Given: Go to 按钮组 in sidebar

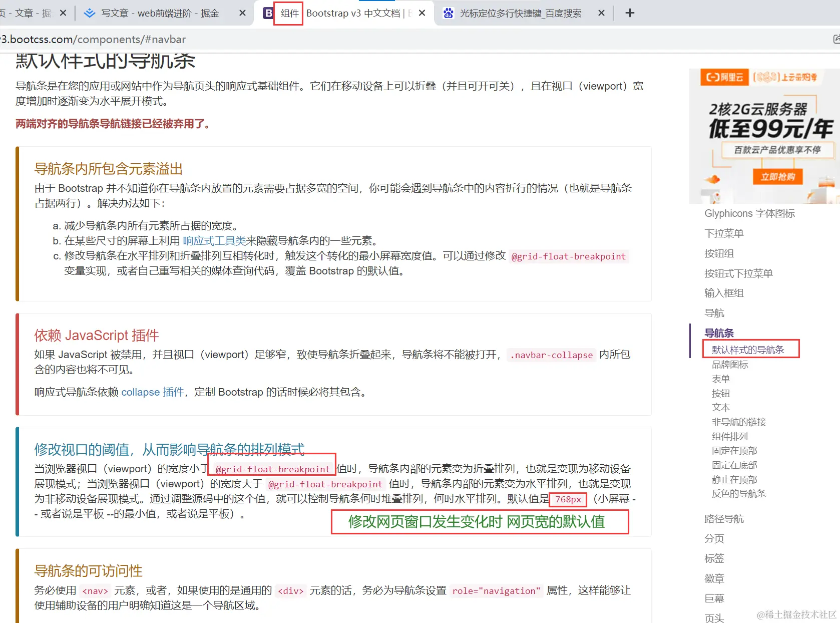Looking at the screenshot, I should pyautogui.click(x=719, y=253).
